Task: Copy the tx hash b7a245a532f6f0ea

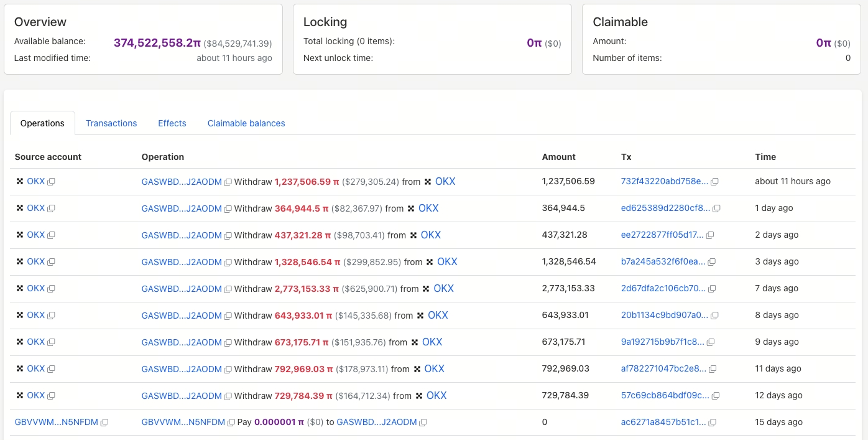Action: coord(713,262)
